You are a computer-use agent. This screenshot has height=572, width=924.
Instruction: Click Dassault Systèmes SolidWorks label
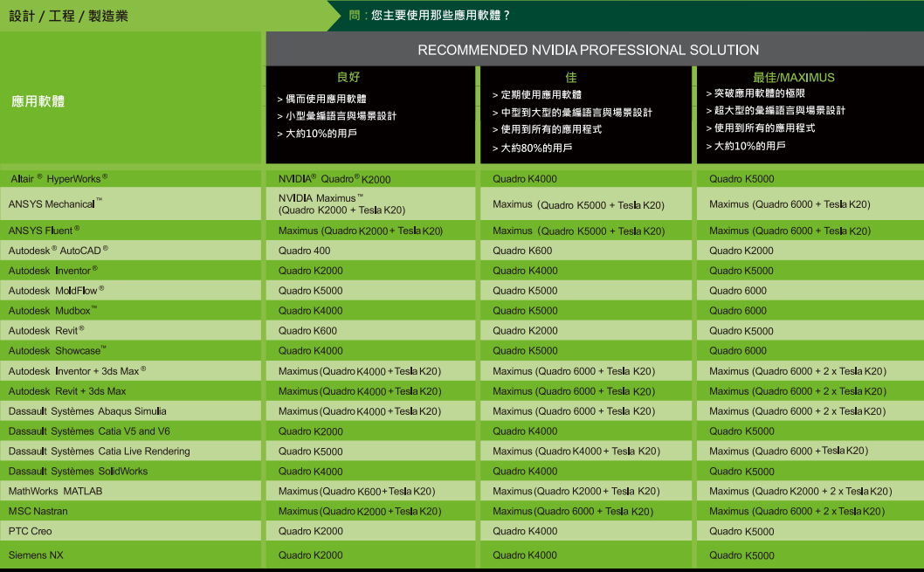click(78, 472)
